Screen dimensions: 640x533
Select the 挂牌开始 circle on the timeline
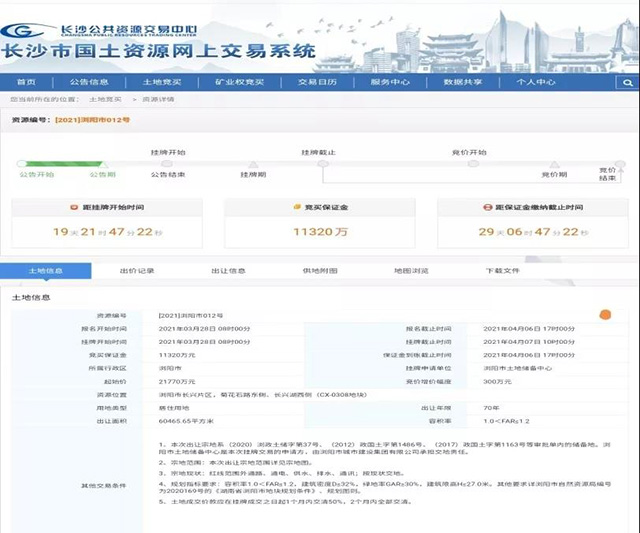167,163
